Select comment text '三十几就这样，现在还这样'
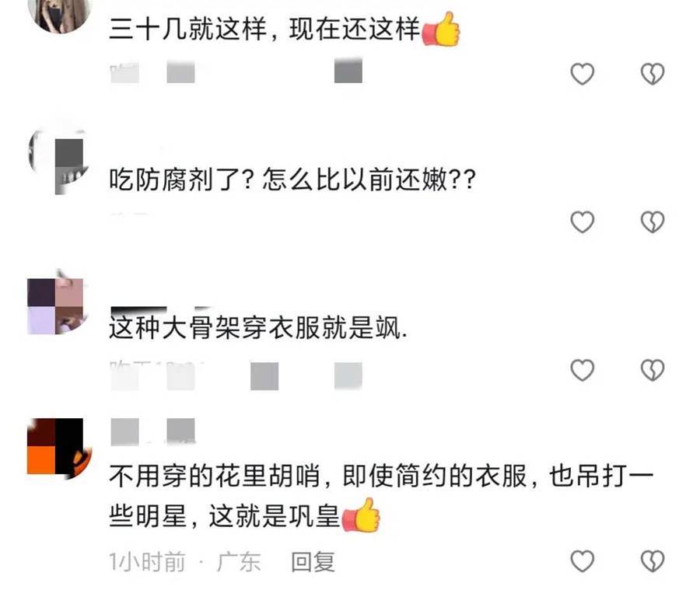Screen dimensions: 700x604 (x=265, y=30)
